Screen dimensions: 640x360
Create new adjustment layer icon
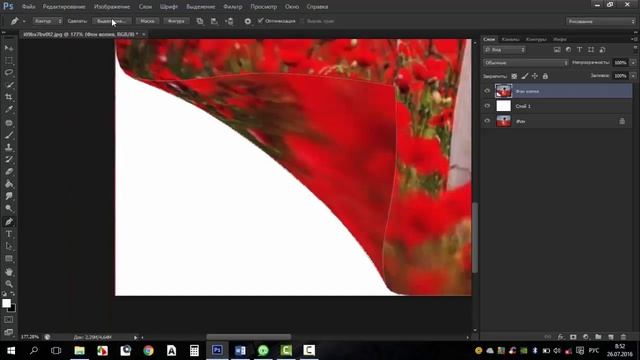[x=586, y=337]
